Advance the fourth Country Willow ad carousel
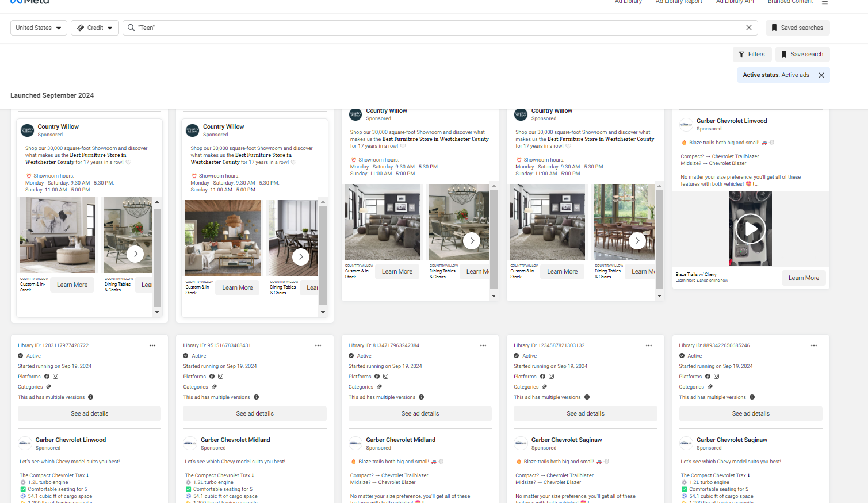 [637, 240]
